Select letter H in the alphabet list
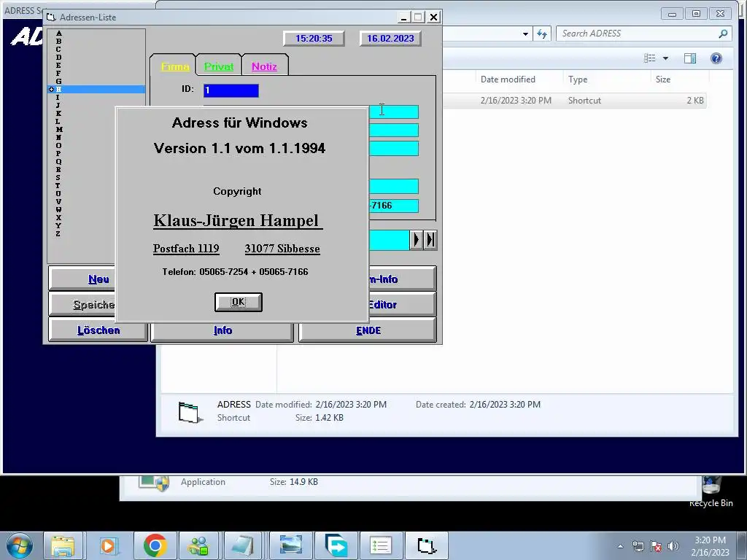This screenshot has width=747, height=560. 97,89
